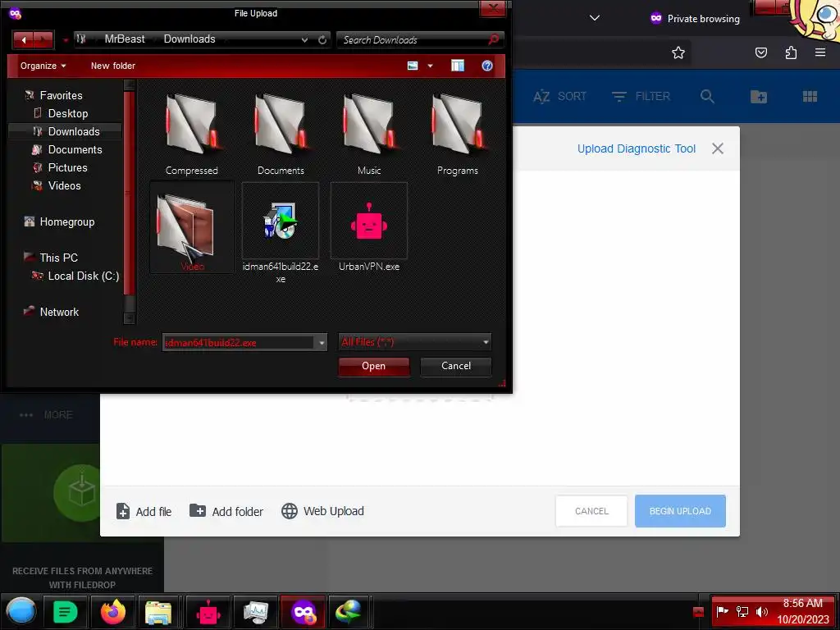Click SORT in web page toolbar

559,97
